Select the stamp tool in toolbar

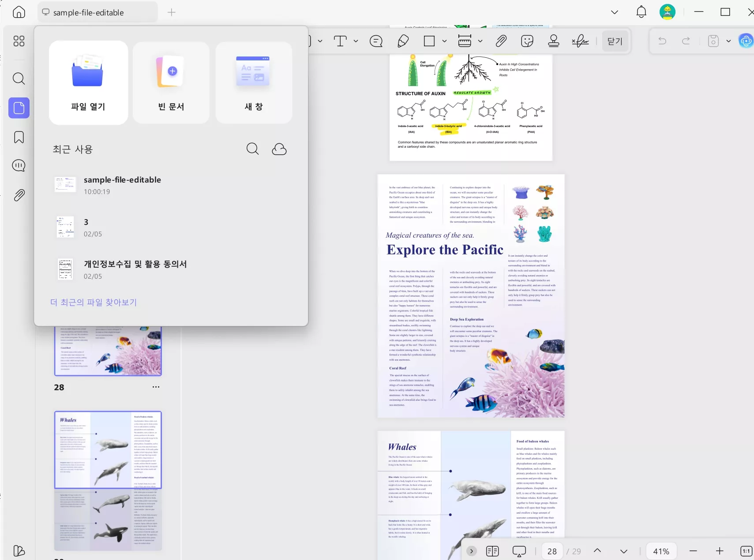click(553, 41)
